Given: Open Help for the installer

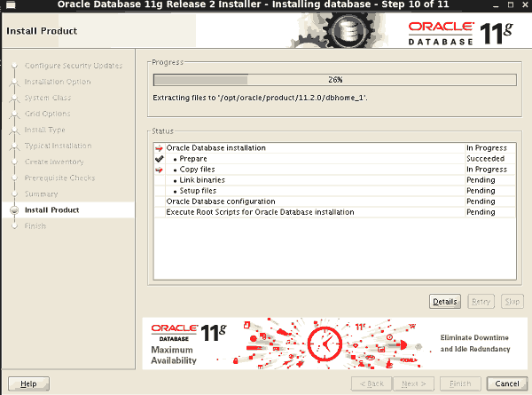Looking at the screenshot, I should coord(28,383).
